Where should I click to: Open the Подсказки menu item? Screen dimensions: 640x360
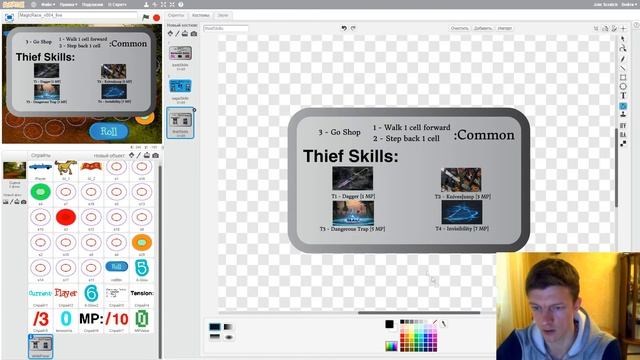tap(92, 4)
